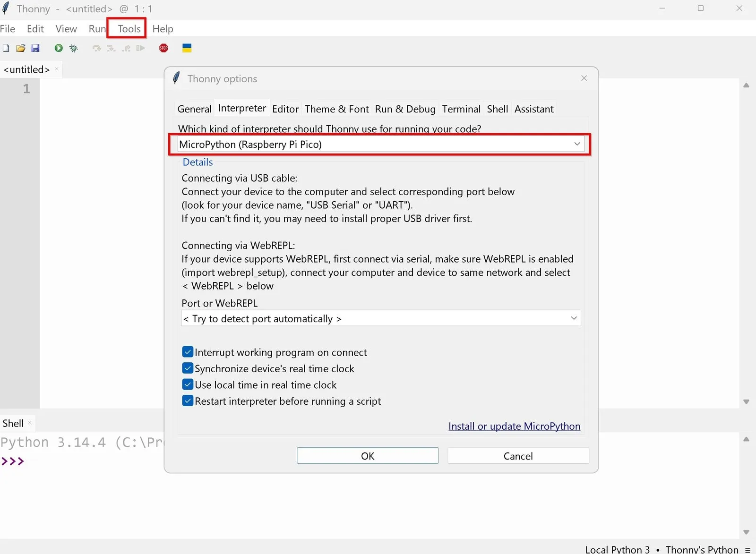This screenshot has width=756, height=554.
Task: Confirm settings with the OK button
Action: click(368, 456)
